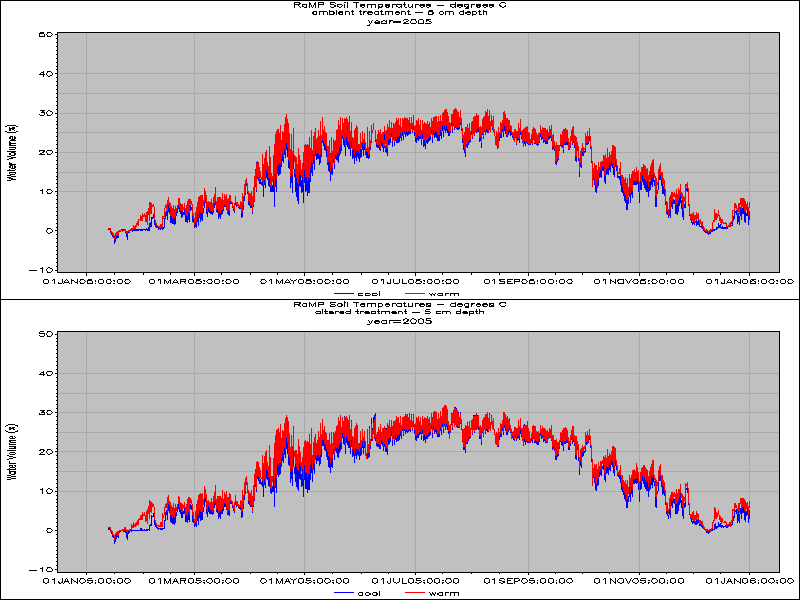
Task: Click the 50 y-axis tick label on top chart
Action: point(45,35)
